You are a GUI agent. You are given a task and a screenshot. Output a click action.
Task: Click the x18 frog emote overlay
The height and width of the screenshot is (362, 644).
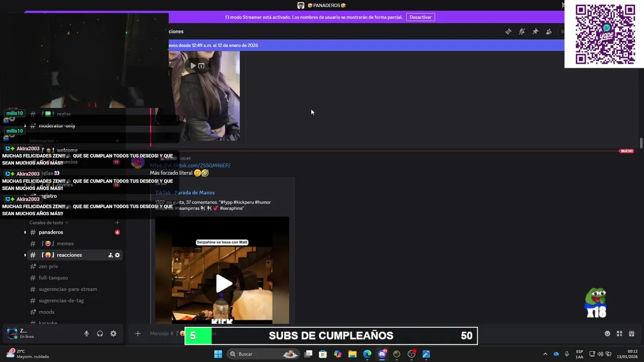(x=597, y=303)
